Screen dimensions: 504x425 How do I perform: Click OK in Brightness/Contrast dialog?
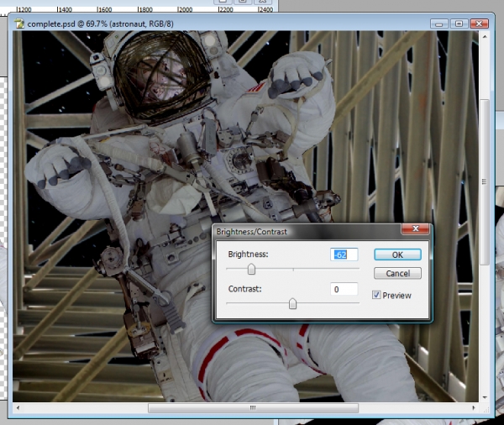coord(397,254)
